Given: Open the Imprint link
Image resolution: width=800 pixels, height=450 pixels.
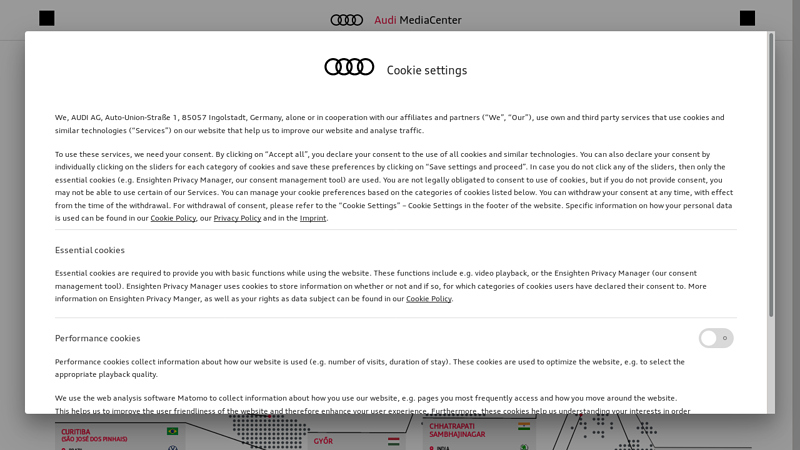Looking at the screenshot, I should click(x=313, y=218).
